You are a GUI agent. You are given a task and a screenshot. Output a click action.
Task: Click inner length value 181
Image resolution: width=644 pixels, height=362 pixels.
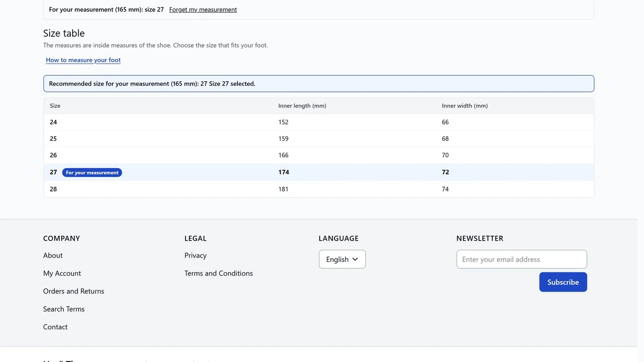(x=283, y=189)
